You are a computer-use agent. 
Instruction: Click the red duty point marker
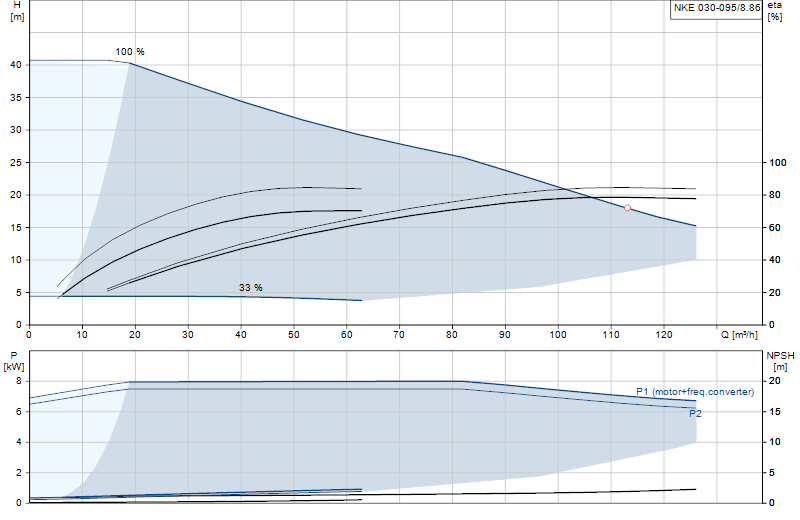coord(628,208)
